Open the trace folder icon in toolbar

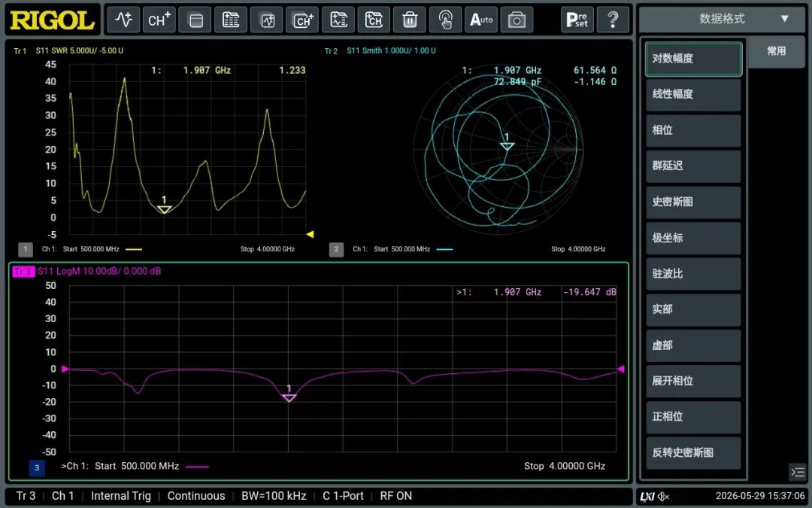(x=338, y=20)
